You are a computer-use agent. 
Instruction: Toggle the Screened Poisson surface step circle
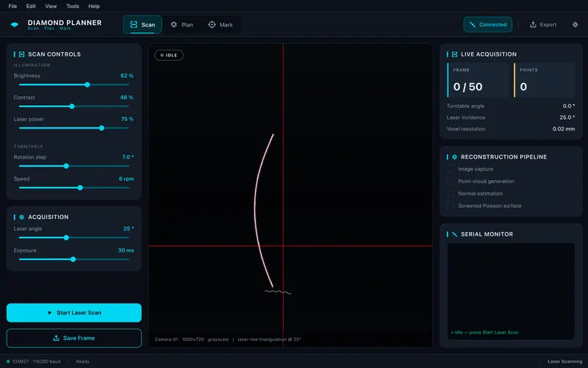click(451, 206)
